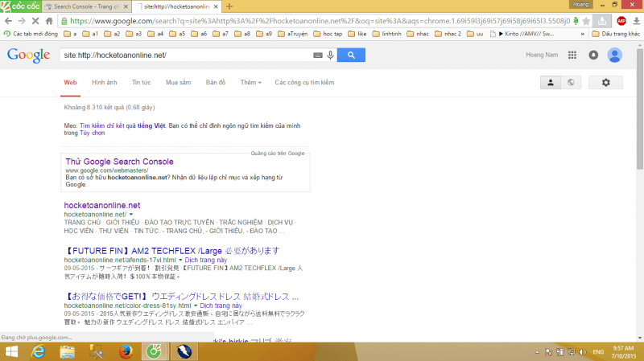Launch Internet Explorer from taskbar
644x361 pixels.
(38, 351)
